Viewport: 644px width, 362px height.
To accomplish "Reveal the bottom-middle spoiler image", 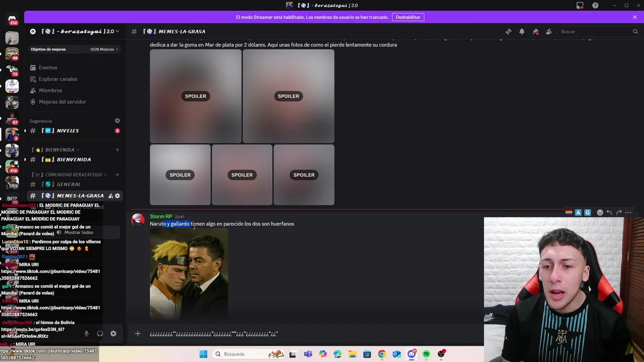I will (242, 175).
